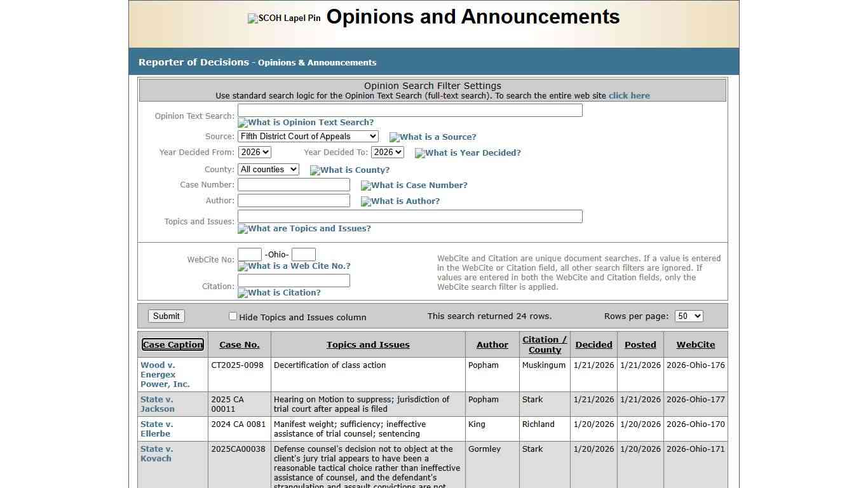Click the "What is Case Number?" help icon
Viewport: 868px width, 488px height.
coord(414,185)
